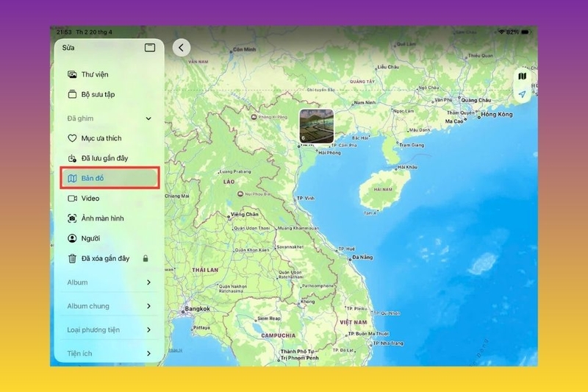Click the TP. Nha Trang label
The width and height of the screenshot is (588, 392).
tap(388, 343)
